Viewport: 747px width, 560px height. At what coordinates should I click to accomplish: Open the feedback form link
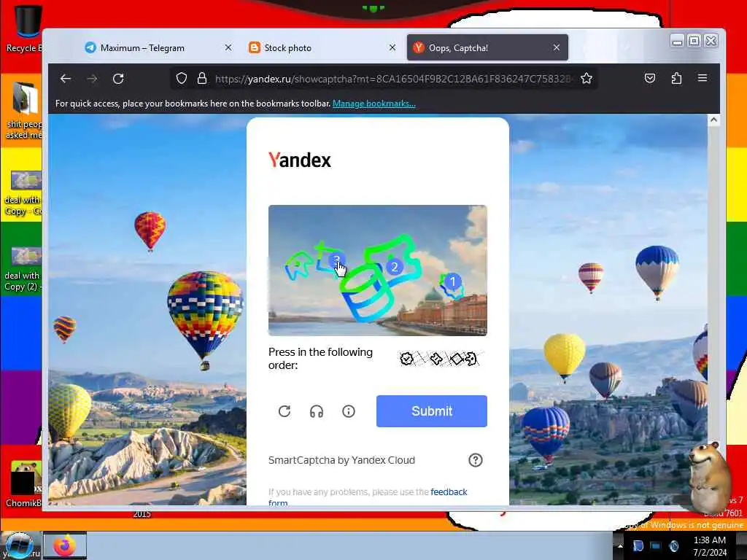pos(449,492)
